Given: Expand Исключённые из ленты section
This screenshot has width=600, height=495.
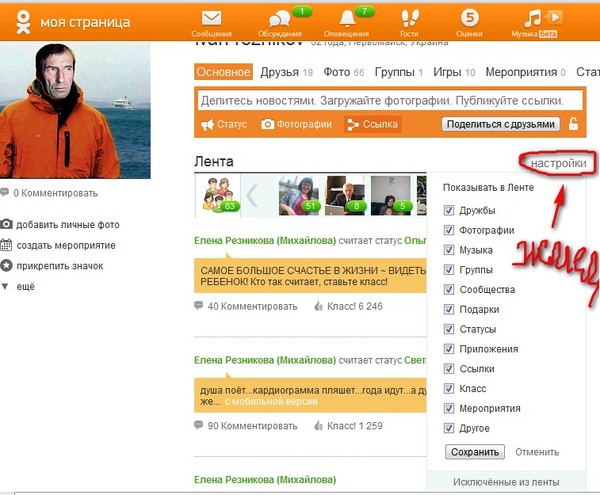Looking at the screenshot, I should [x=506, y=482].
